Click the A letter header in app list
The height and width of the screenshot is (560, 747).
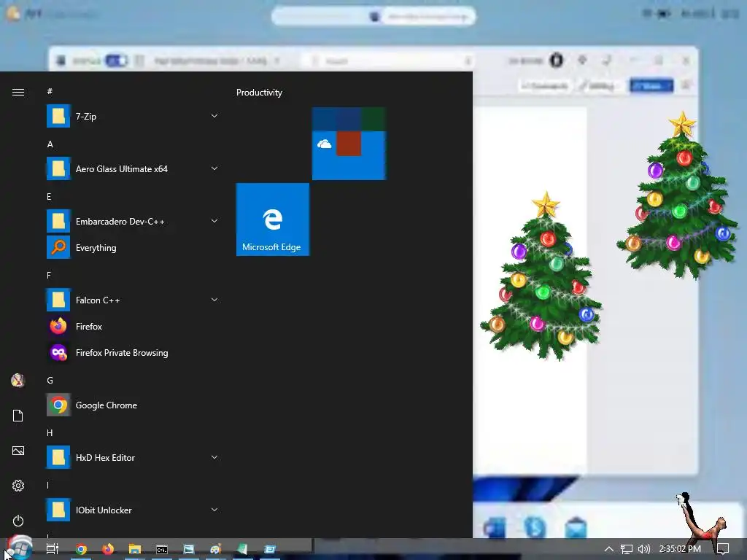[50, 144]
